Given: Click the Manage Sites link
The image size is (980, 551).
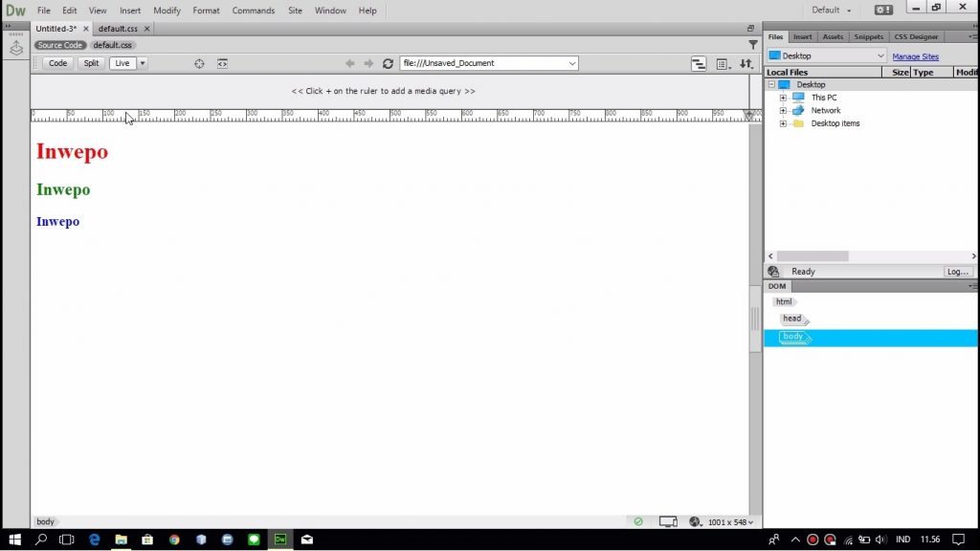Looking at the screenshot, I should (915, 56).
